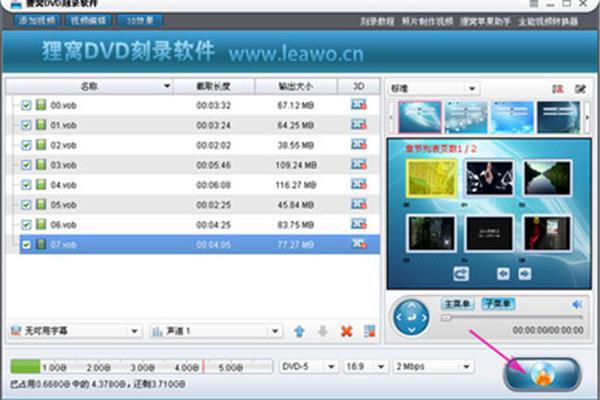Start burning with the disc flame button

(542, 374)
